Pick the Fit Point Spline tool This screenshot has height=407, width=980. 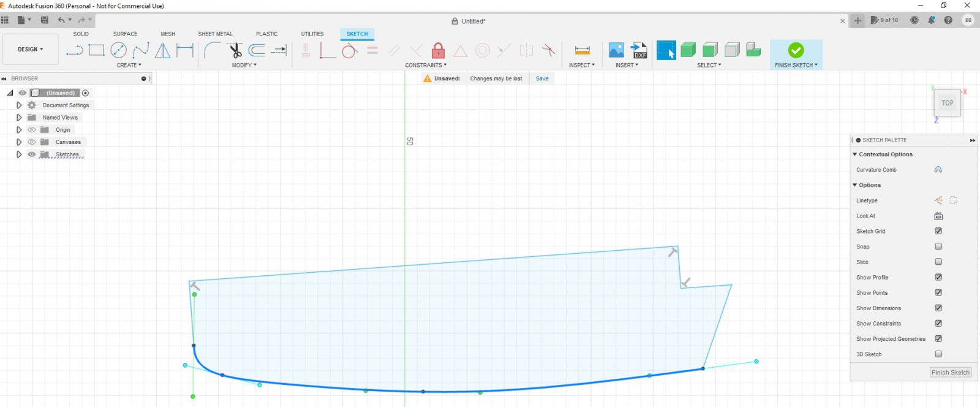click(141, 50)
